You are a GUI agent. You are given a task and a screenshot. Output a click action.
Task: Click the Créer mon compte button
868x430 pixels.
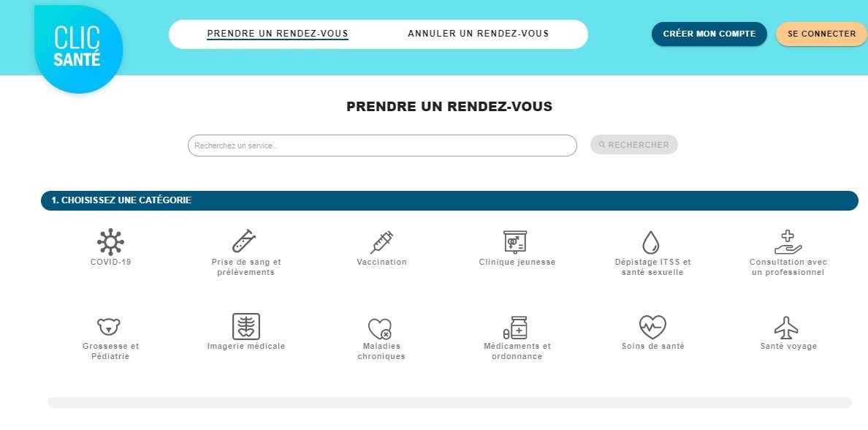[708, 34]
